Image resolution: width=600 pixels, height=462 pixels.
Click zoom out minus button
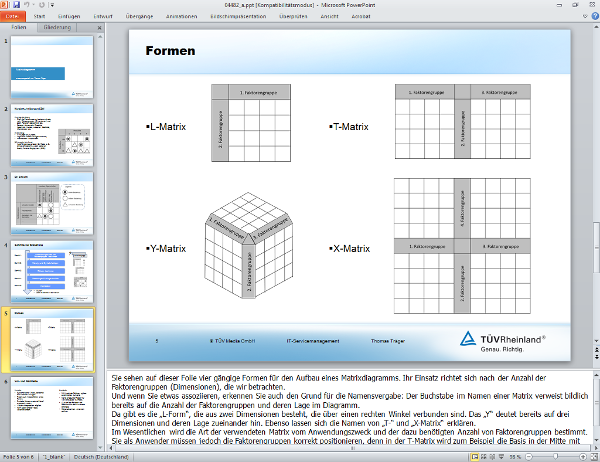[529, 456]
